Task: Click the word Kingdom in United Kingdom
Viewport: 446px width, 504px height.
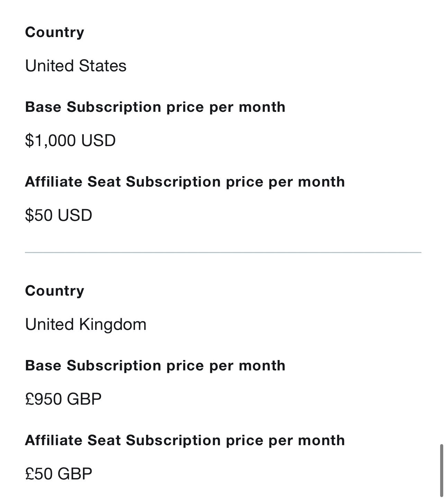Action: pos(113,324)
